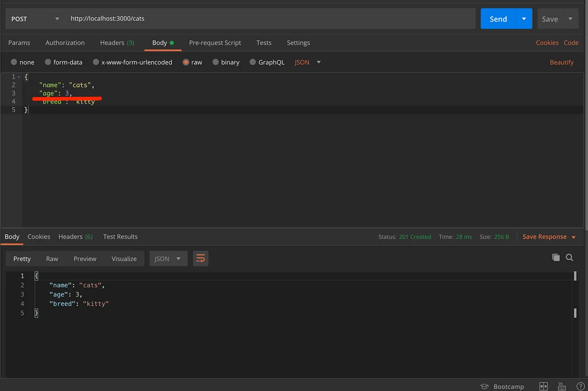Screen dimensions: 588x391
Task: Switch response view to Pretty
Action: (x=22, y=258)
